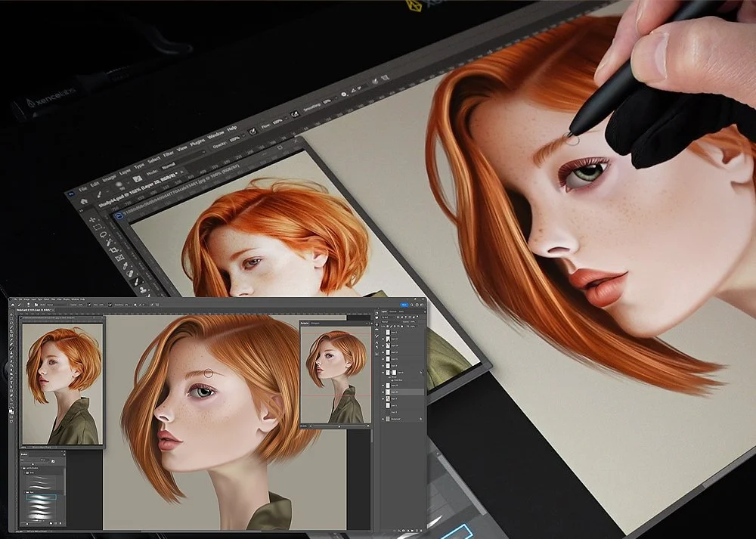
Task: Select the Clone Stamp tool on the tablet
Action: (143, 290)
